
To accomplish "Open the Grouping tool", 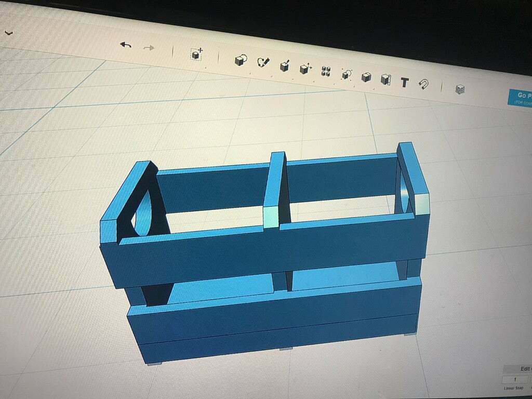I will pyautogui.click(x=347, y=74).
